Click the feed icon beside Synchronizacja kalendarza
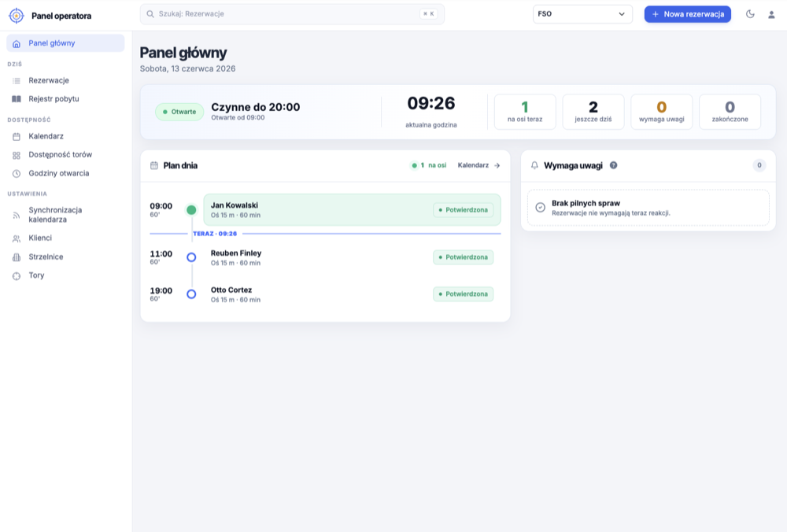This screenshot has width=787, height=532. [17, 216]
